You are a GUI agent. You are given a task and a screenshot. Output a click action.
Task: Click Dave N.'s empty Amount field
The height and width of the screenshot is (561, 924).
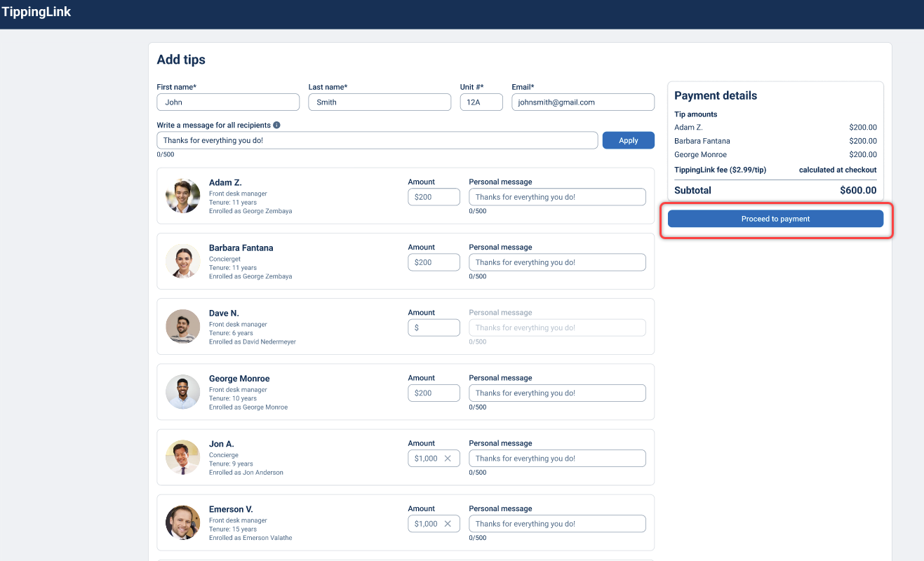pos(434,327)
